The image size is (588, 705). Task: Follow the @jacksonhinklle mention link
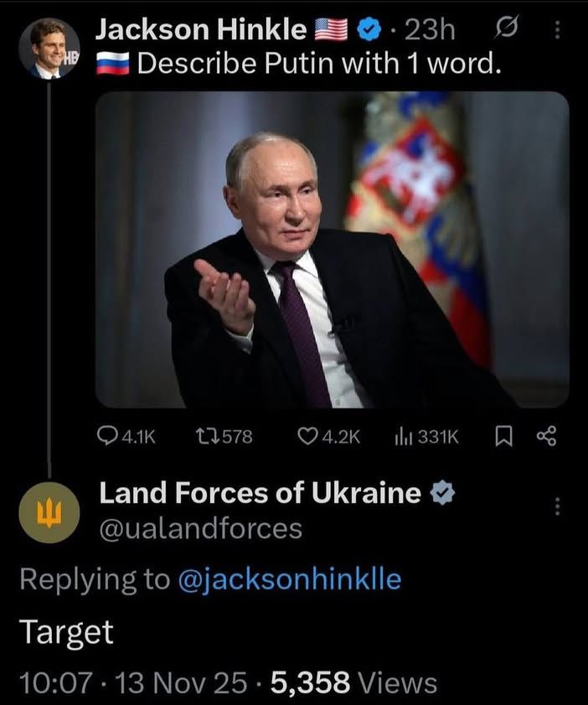(x=290, y=579)
